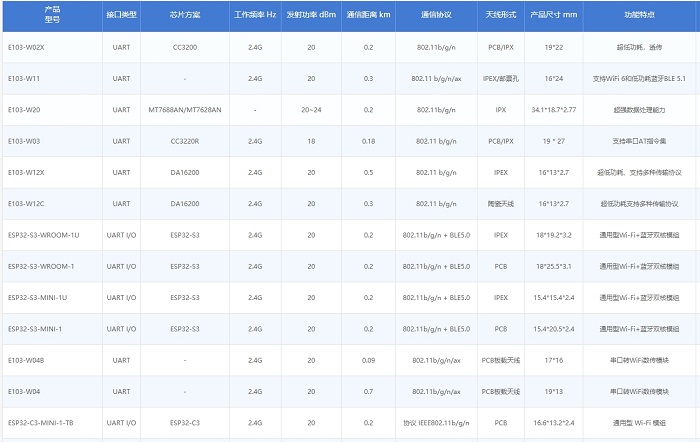Image resolution: width=700 pixels, height=442 pixels.
Task: Click the 19*13 size cell
Action: coord(554,391)
